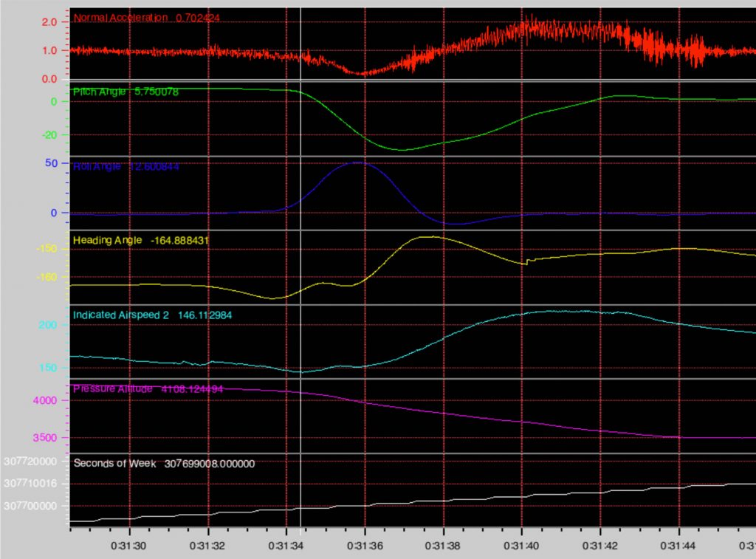Viewport: 756px width, 559px height.
Task: Click the blue roll angle curve peak
Action: coord(357,162)
